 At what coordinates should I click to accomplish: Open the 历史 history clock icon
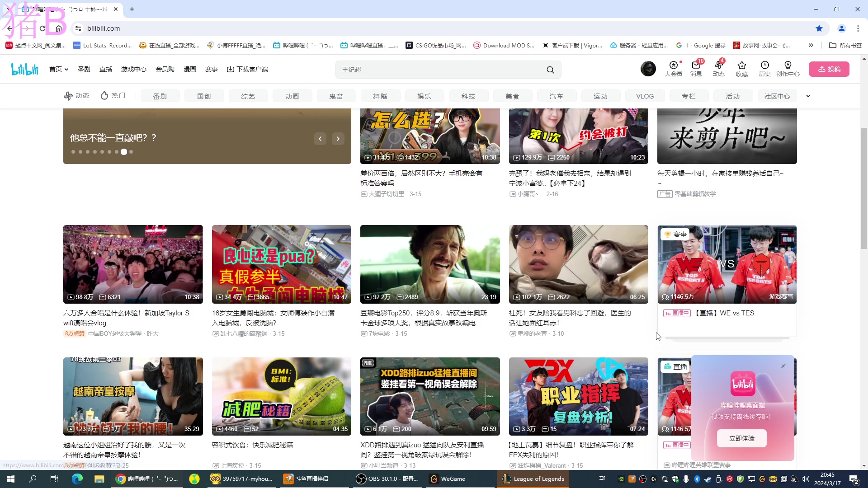tap(765, 69)
